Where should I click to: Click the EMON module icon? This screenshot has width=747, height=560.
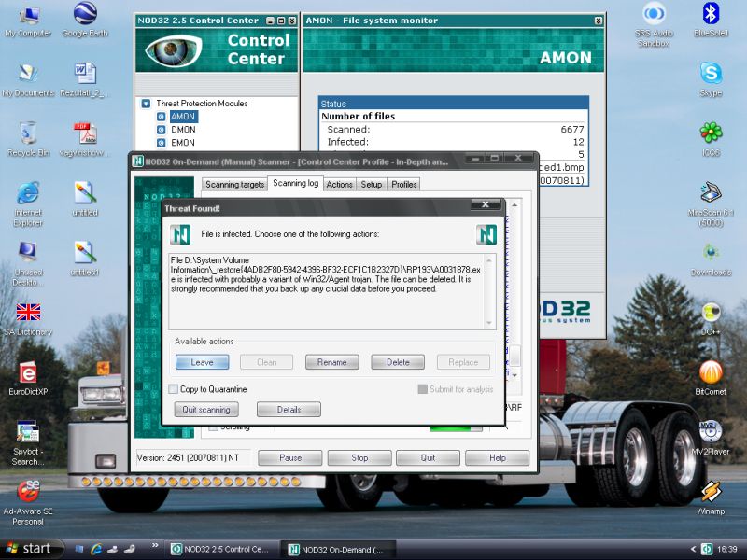(162, 143)
